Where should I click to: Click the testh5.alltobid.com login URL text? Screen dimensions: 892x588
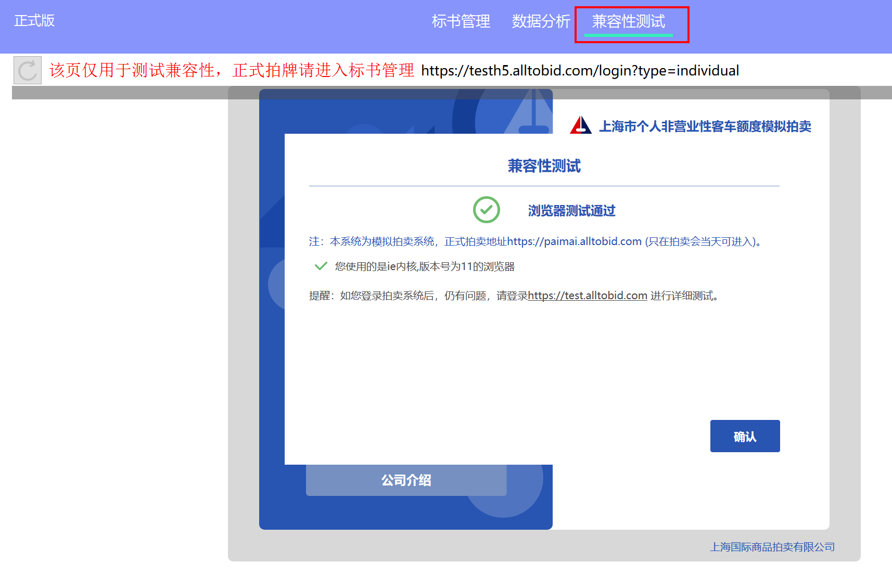[x=580, y=71]
